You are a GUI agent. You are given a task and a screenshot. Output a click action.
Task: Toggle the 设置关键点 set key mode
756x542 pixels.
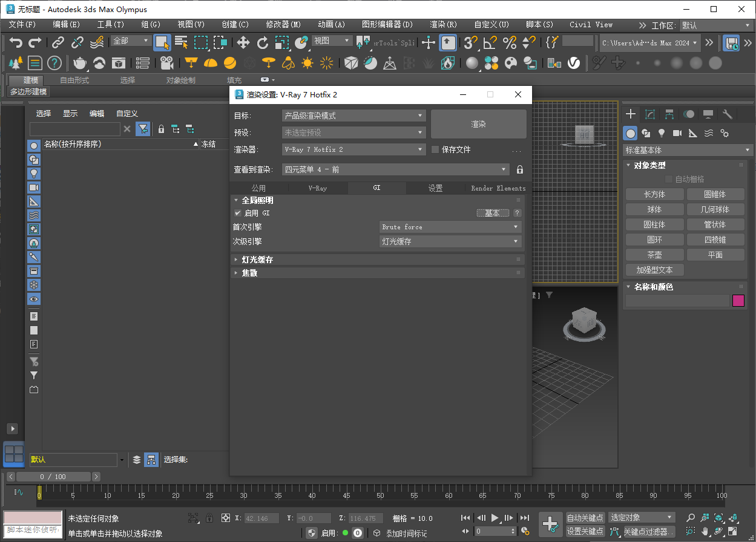[x=585, y=531]
